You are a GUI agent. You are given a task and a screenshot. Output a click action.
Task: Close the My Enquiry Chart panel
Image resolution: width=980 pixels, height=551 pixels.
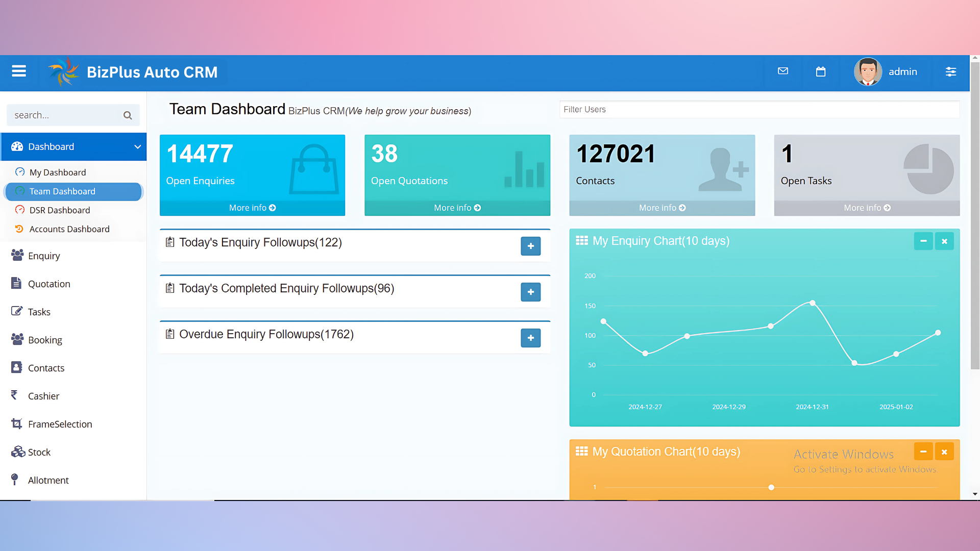tap(944, 241)
